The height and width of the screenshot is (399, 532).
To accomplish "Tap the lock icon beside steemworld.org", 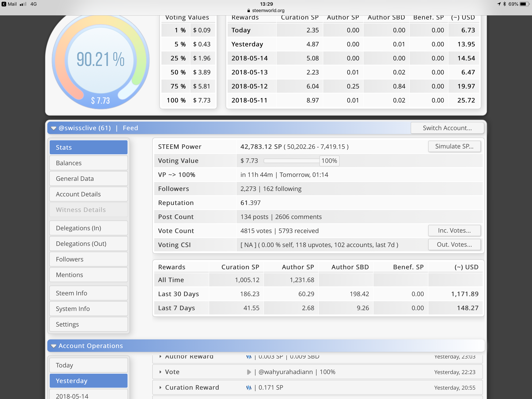I will point(249,10).
